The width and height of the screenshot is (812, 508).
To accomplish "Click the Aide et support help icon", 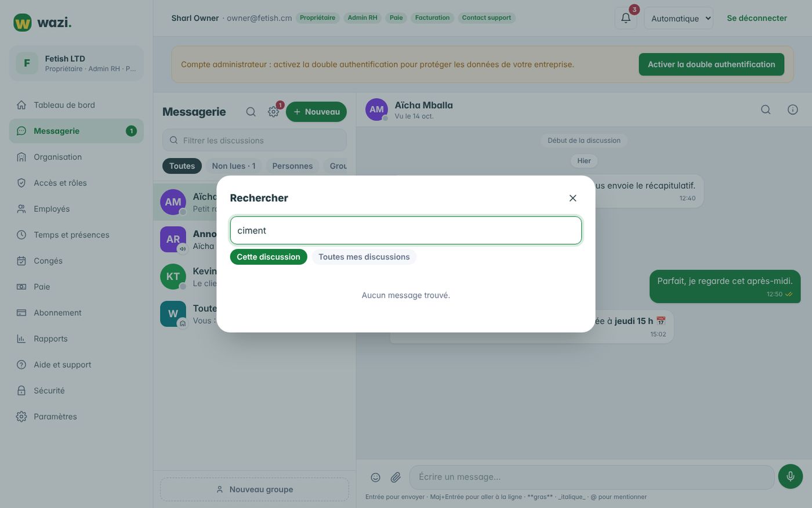I will coord(21,365).
